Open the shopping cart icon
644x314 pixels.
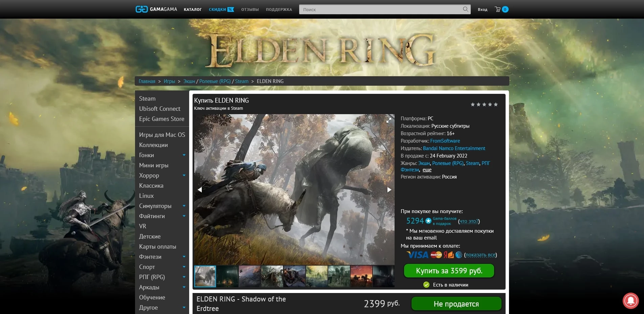pos(497,9)
